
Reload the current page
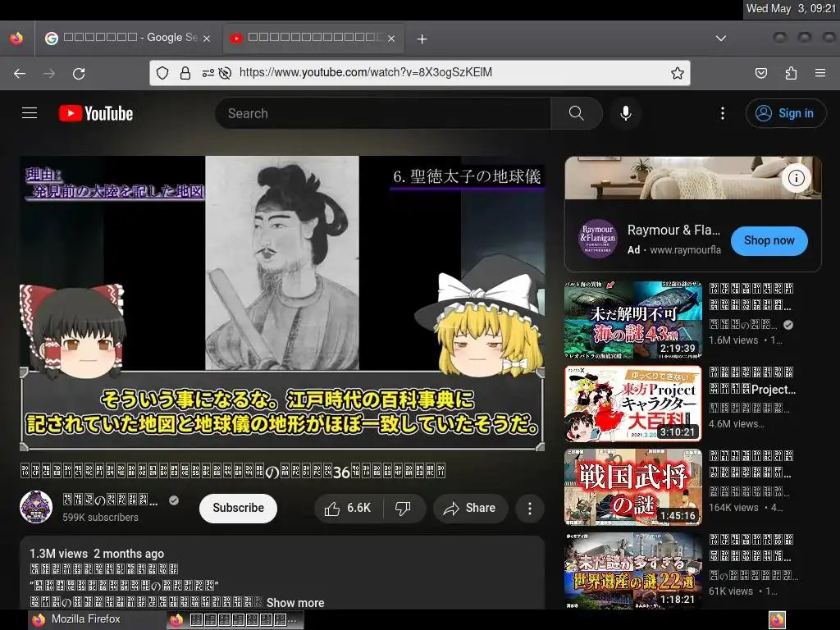click(x=79, y=73)
